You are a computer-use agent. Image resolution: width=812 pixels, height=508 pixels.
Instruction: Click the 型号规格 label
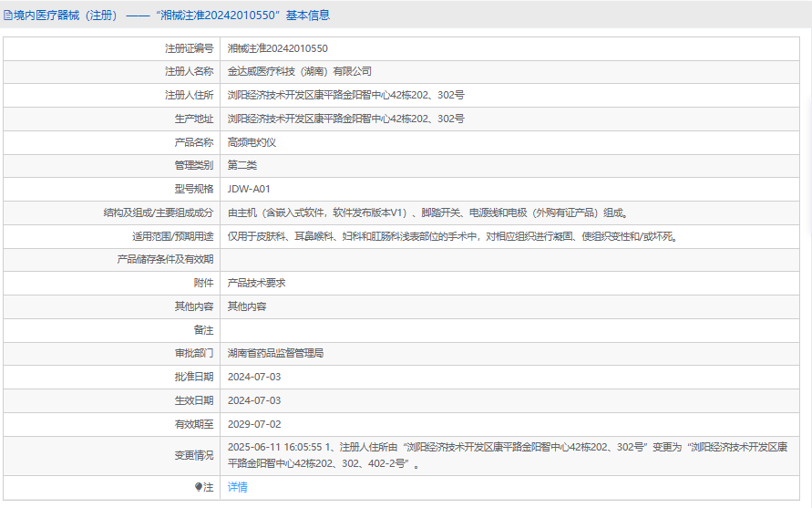click(x=194, y=189)
